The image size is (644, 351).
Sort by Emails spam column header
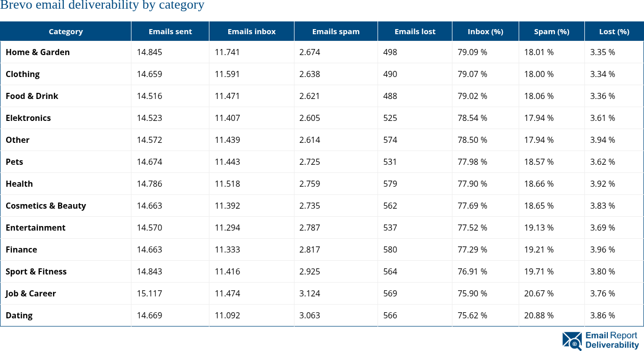pyautogui.click(x=335, y=31)
